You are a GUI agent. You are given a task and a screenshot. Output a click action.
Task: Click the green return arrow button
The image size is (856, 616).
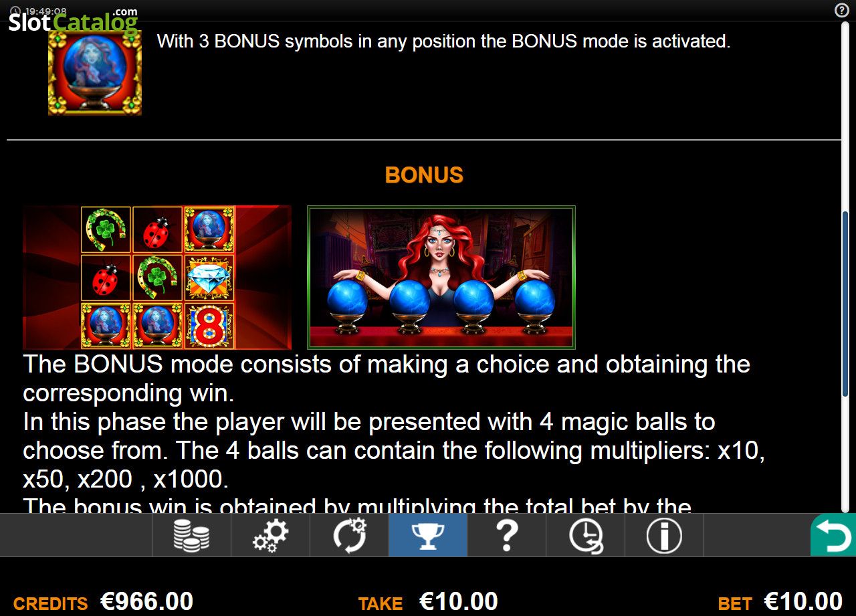[x=833, y=535]
